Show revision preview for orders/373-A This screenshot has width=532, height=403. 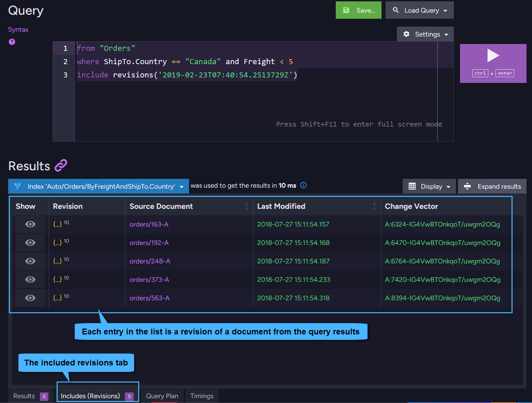click(x=30, y=279)
